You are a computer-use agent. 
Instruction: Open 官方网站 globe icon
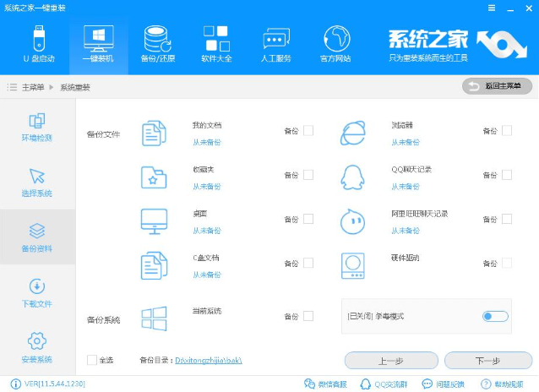tap(336, 38)
